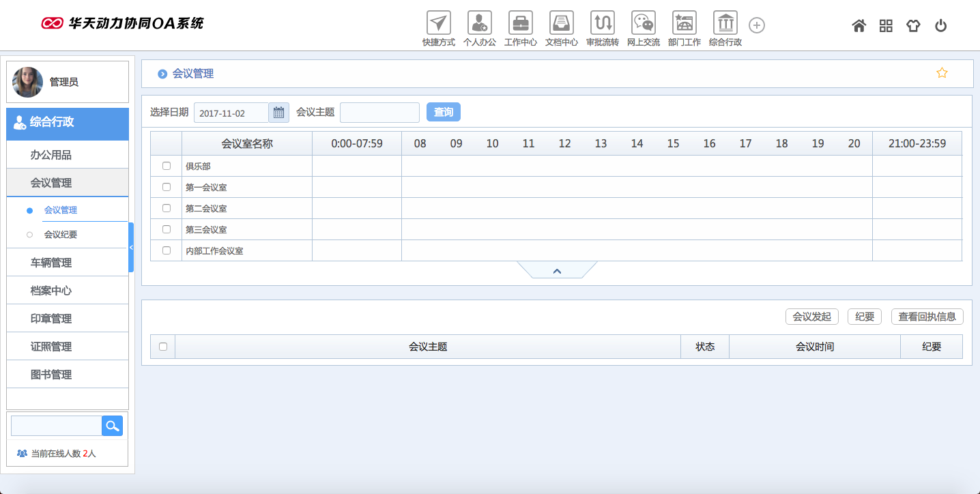Click the 会议主题 text input field
Image resolution: width=980 pixels, height=494 pixels.
point(379,113)
